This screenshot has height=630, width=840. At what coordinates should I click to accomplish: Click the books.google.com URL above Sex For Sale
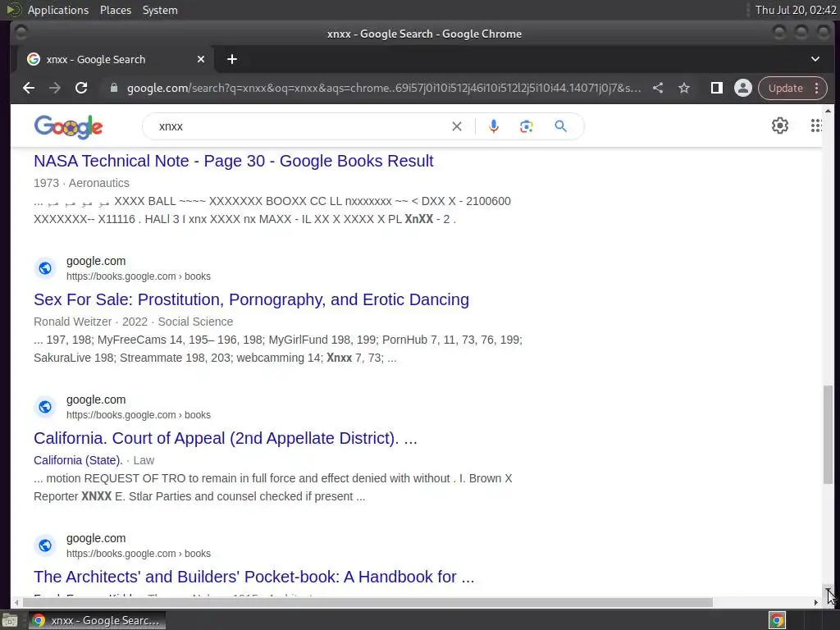pos(138,276)
